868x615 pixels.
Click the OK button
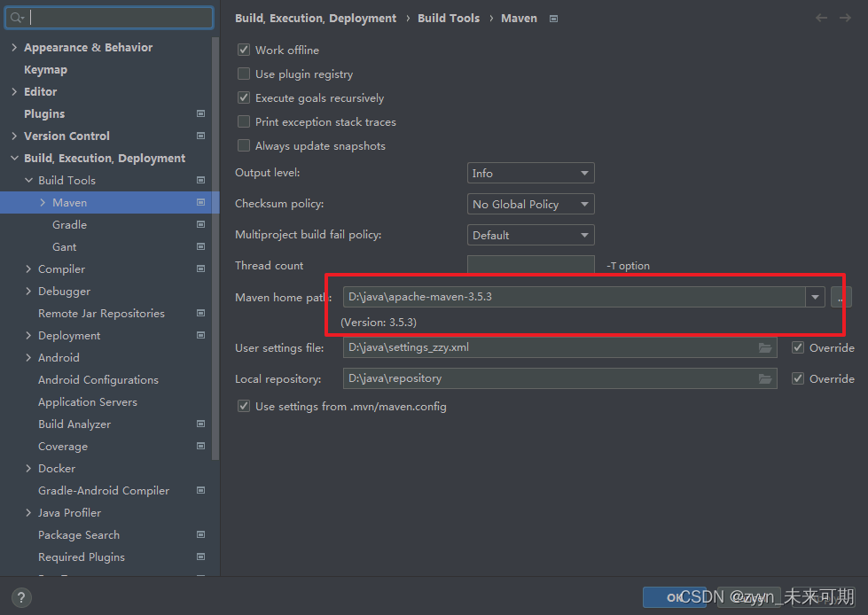click(x=674, y=597)
